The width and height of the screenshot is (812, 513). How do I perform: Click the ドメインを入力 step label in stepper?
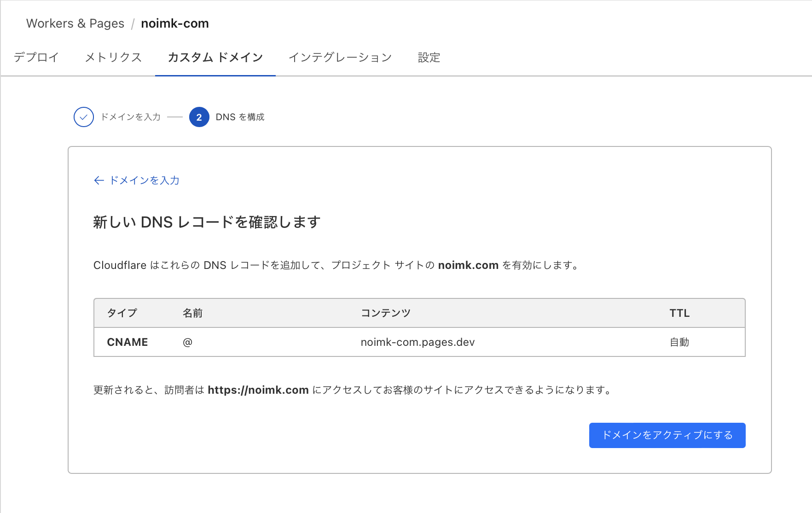pyautogui.click(x=131, y=117)
